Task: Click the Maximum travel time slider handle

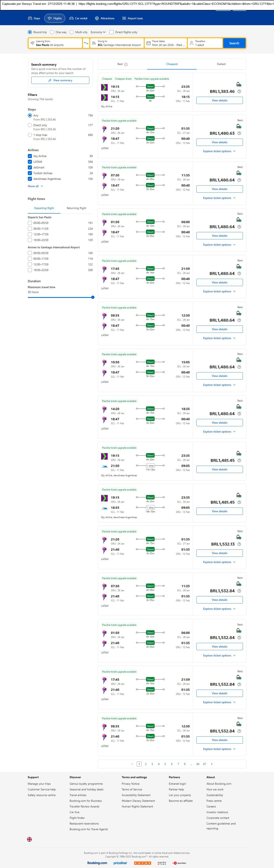Action: [93, 297]
